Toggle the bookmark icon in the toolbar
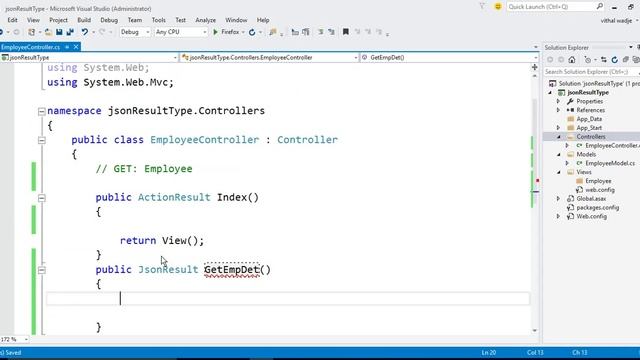The height and width of the screenshot is (360, 640). click(x=346, y=32)
